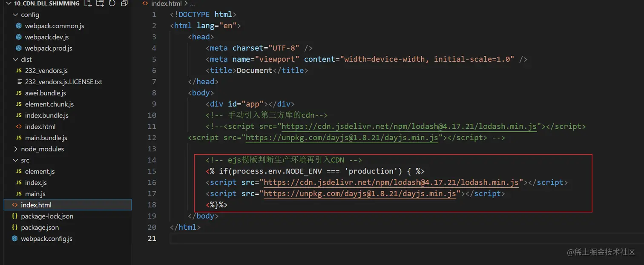Viewport: 644px width, 265px height.
Task: Follow the dayjs unpkg link on line 12
Action: pyautogui.click(x=342, y=138)
